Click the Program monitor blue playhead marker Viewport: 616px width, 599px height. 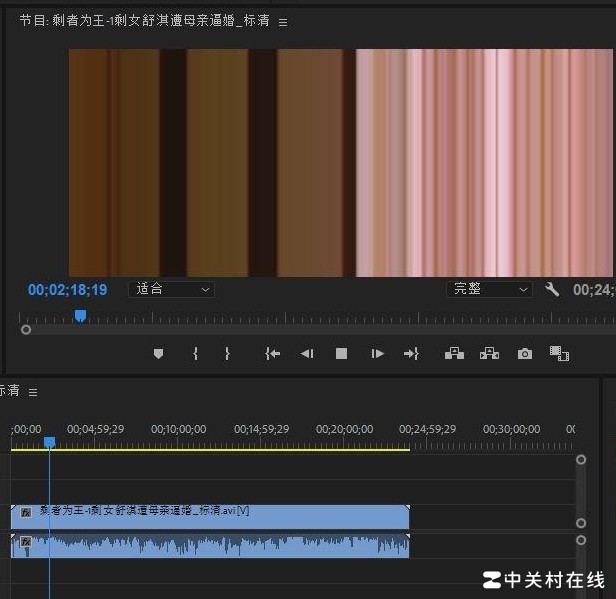[x=81, y=316]
